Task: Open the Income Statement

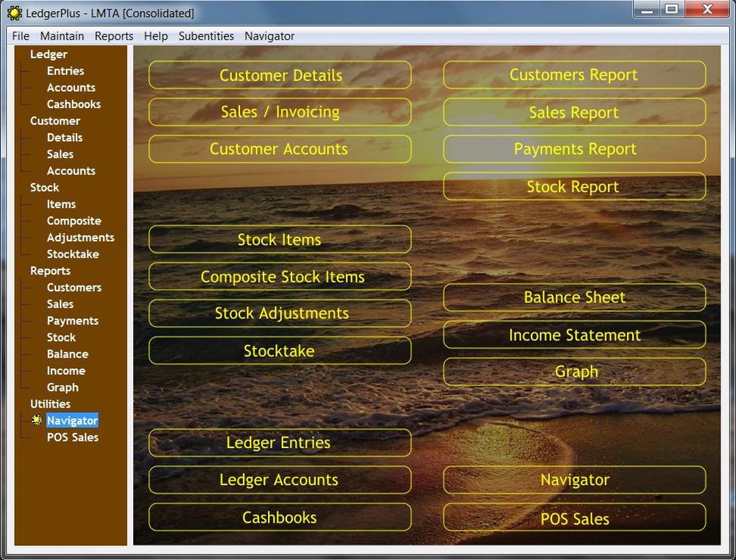Action: 574,335
